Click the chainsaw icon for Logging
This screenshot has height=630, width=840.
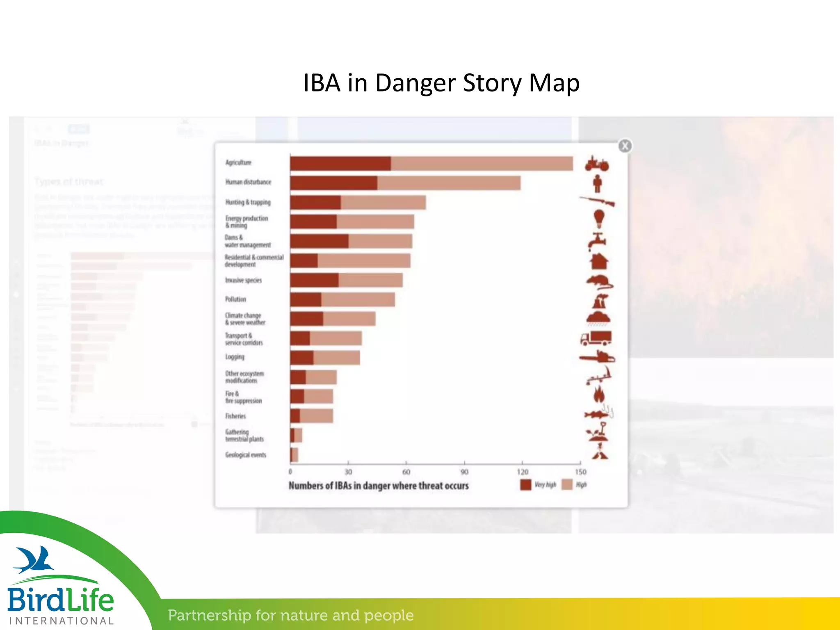click(x=597, y=356)
